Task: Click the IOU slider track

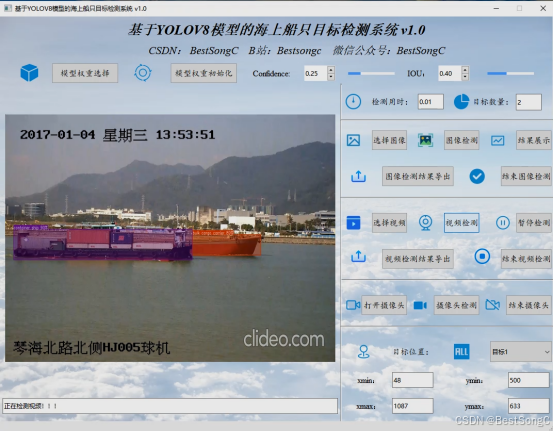Action: point(510,73)
